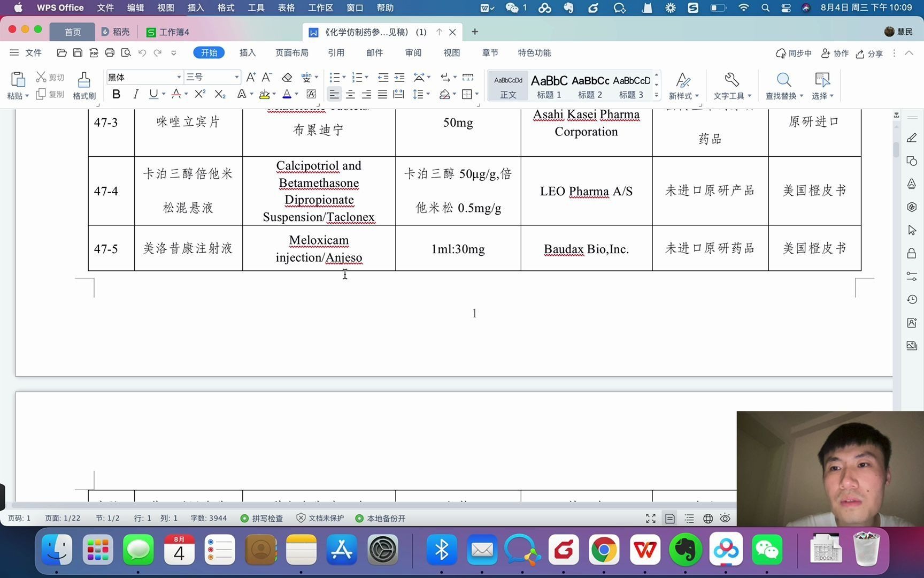Set align left paragraph alignment

click(334, 94)
